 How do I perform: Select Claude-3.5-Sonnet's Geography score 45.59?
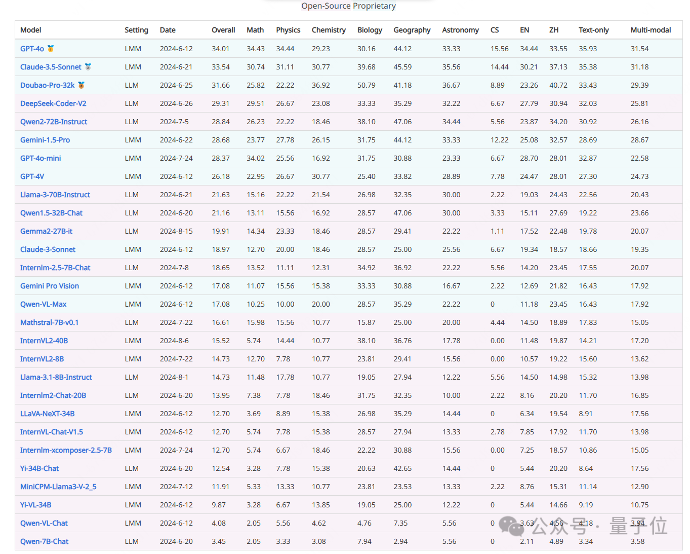click(x=402, y=67)
